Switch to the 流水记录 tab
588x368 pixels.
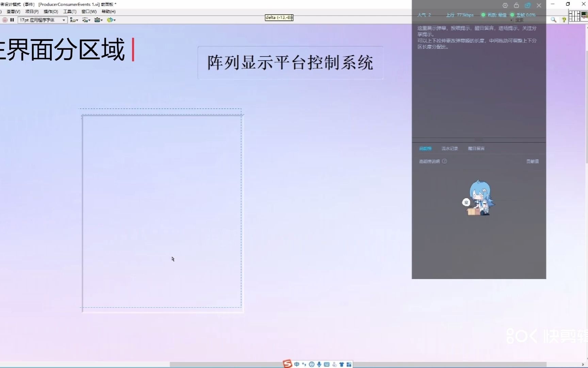[x=450, y=149]
